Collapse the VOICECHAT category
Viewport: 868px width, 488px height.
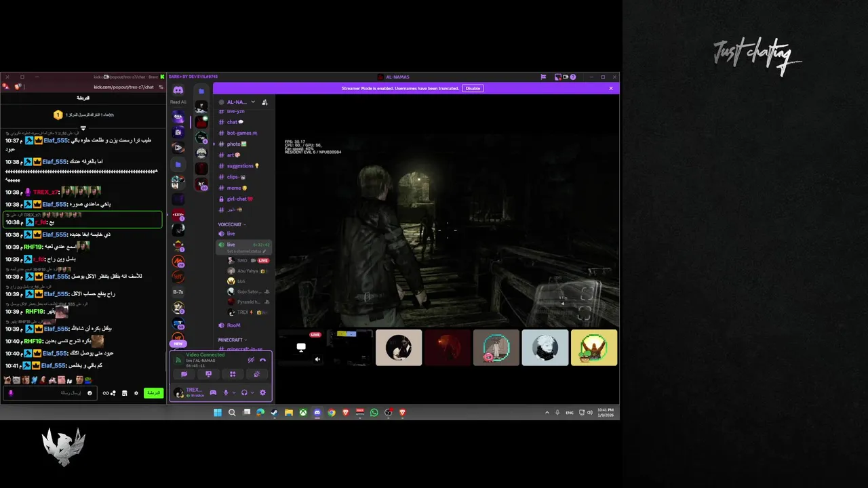[x=232, y=224]
